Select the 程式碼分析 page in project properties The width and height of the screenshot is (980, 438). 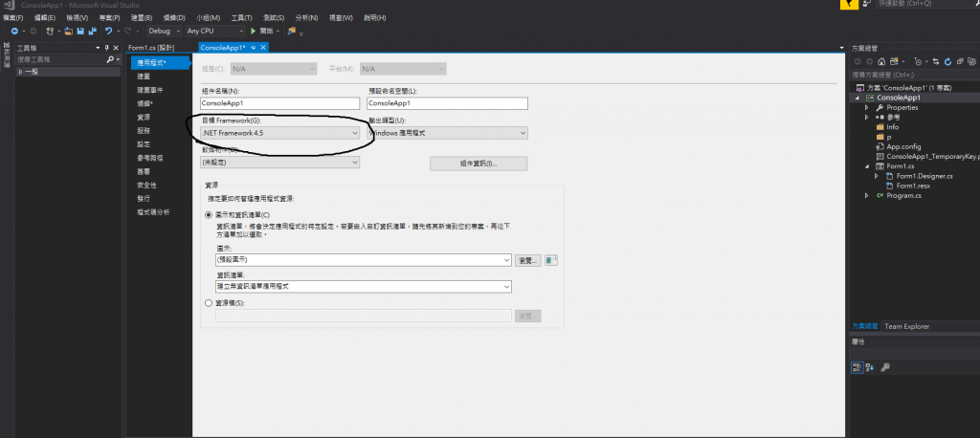coord(153,211)
